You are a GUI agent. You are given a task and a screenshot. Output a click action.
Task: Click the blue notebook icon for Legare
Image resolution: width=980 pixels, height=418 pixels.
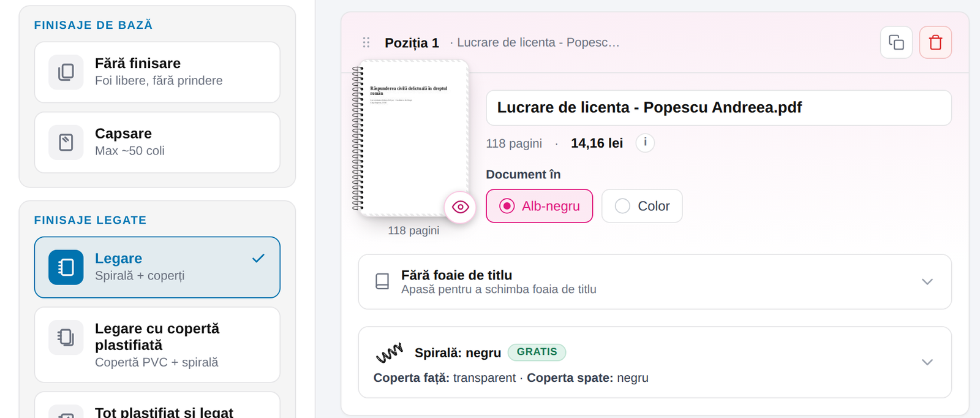pos(66,267)
